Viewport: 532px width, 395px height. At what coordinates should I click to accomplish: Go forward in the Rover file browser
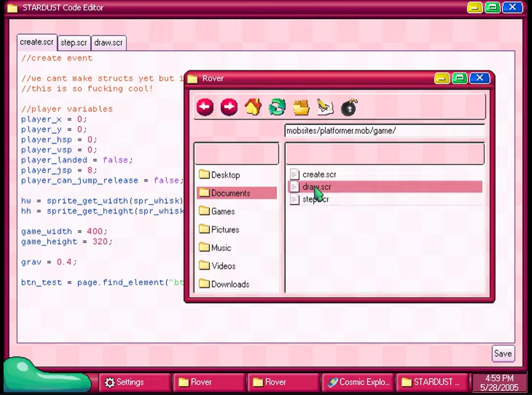(229, 107)
